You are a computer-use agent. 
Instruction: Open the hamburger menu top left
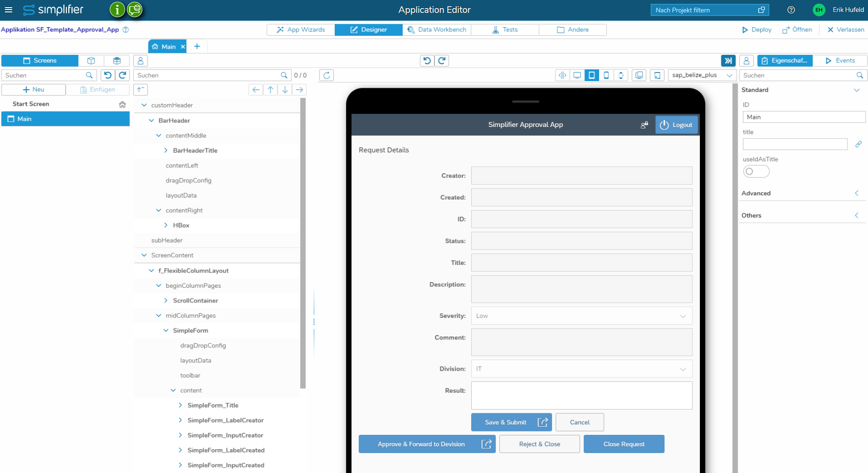(x=9, y=10)
